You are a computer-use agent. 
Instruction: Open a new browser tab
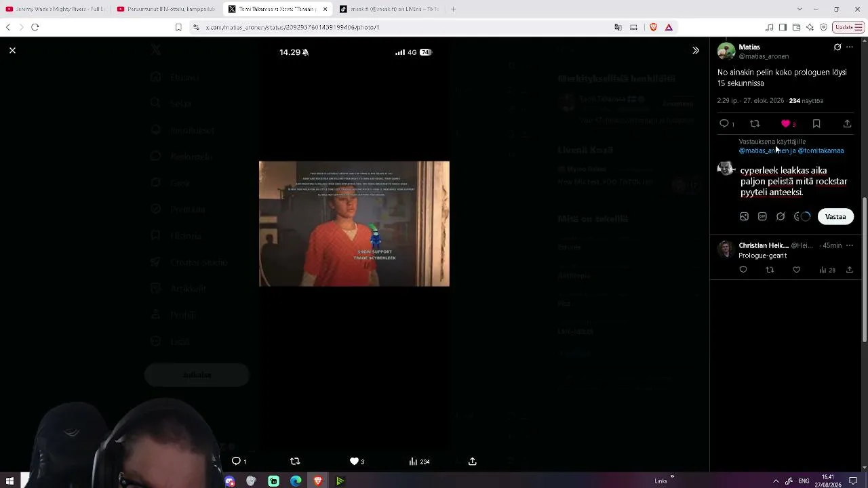[453, 9]
